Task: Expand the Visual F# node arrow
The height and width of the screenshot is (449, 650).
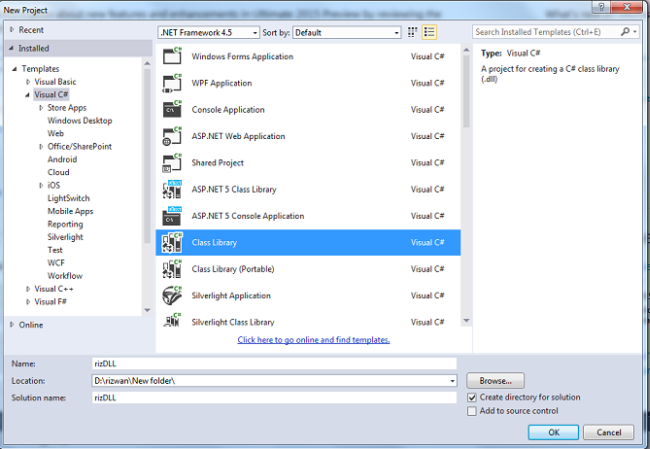Action: [x=28, y=302]
